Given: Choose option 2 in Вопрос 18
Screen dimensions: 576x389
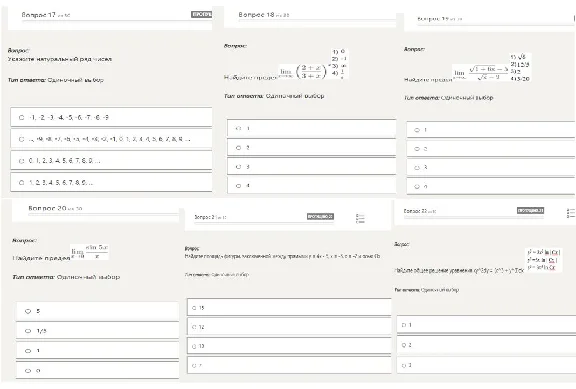Looking at the screenshot, I should pos(312,148).
